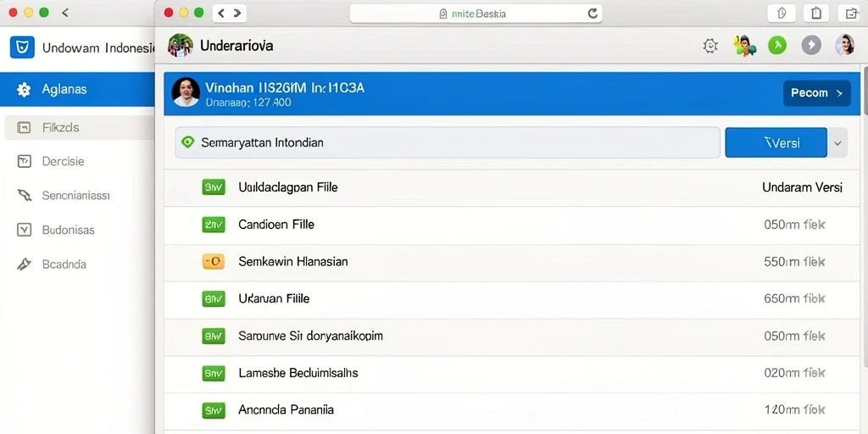Open the Candioen Fille entry
This screenshot has height=434, width=868.
coord(512,225)
